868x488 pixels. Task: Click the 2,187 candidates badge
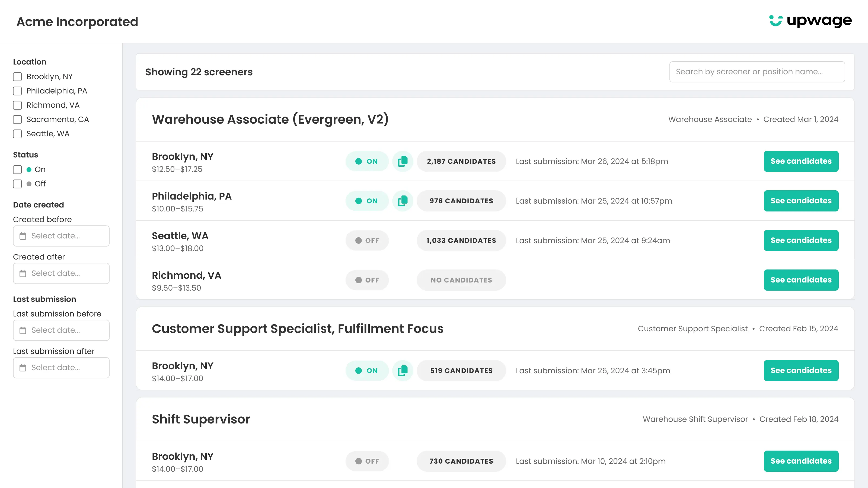(461, 161)
